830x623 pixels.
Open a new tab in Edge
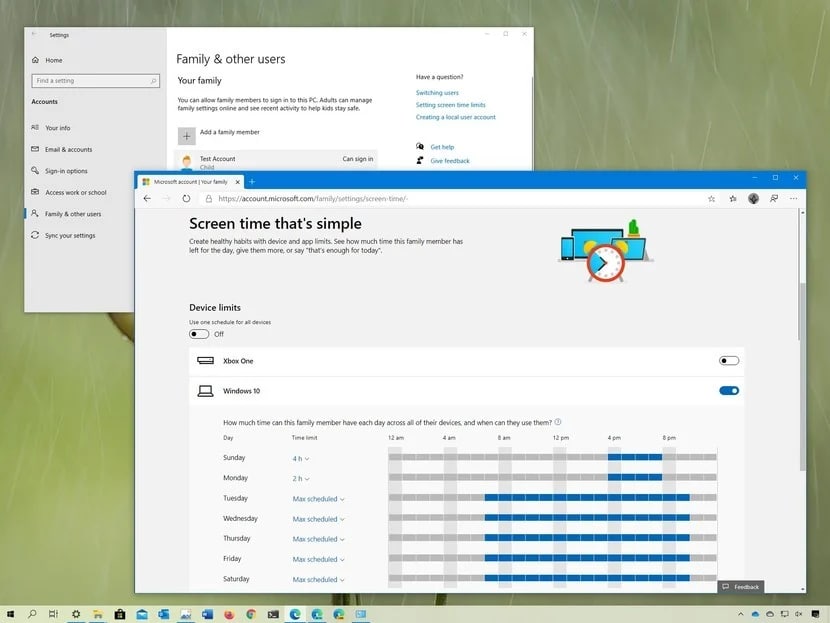[x=252, y=182]
